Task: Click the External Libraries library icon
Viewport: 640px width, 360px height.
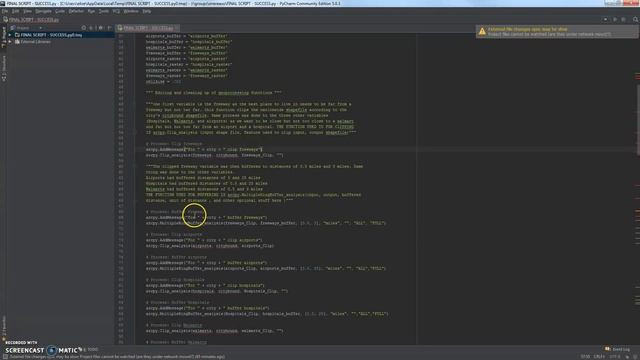Action: (17, 42)
